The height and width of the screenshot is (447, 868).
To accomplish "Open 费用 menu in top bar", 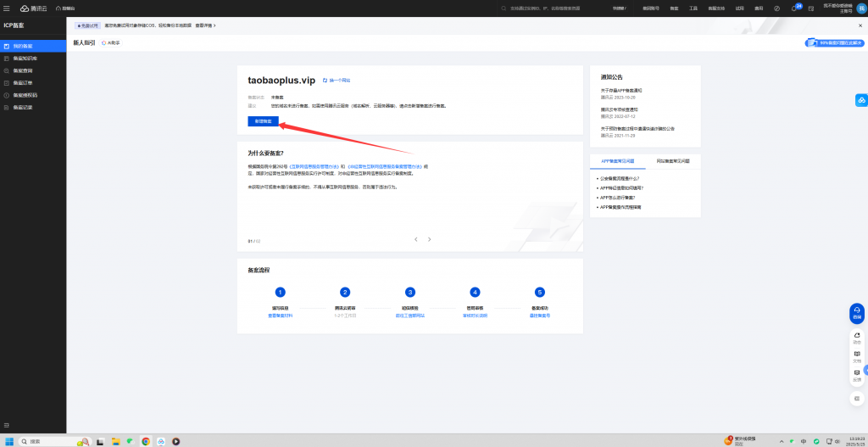I will click(x=759, y=8).
